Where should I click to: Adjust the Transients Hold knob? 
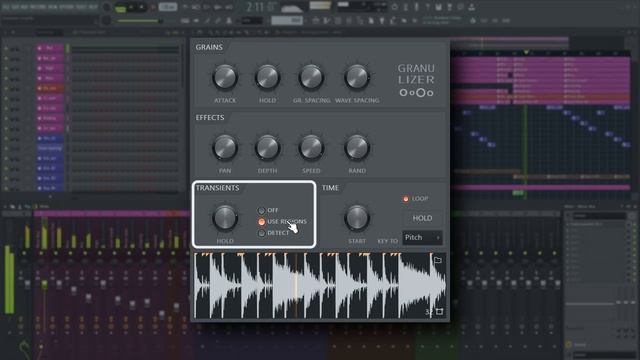click(x=225, y=218)
